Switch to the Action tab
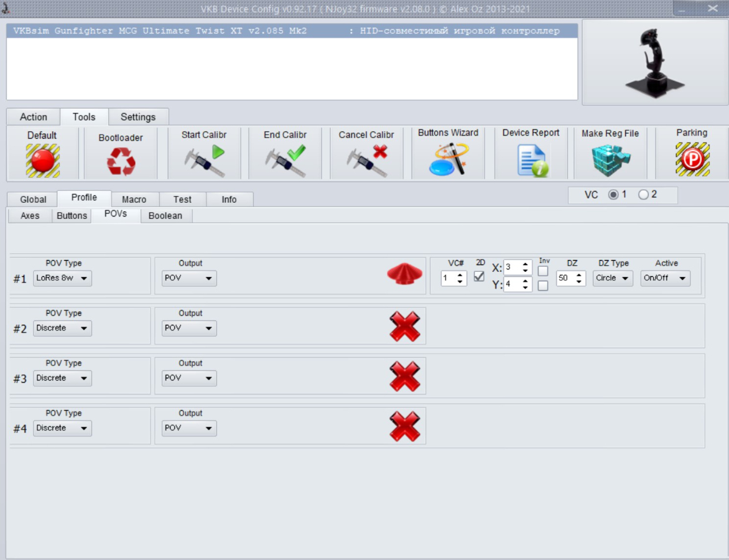Image resolution: width=729 pixels, height=560 pixels. coord(34,117)
